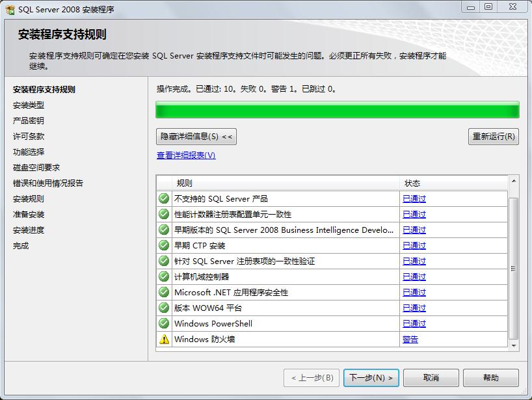Viewport: 532px width, 400px height.
Task: Click the SQL Server installer title bar icon
Action: (x=10, y=8)
